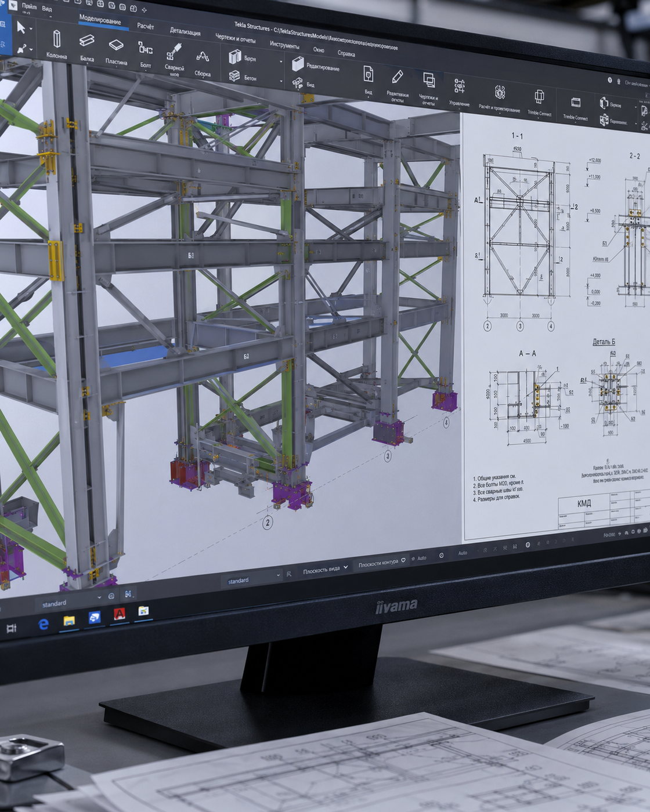650x812 pixels.
Task: Choose the Пластина plate tool
Action: (116, 50)
